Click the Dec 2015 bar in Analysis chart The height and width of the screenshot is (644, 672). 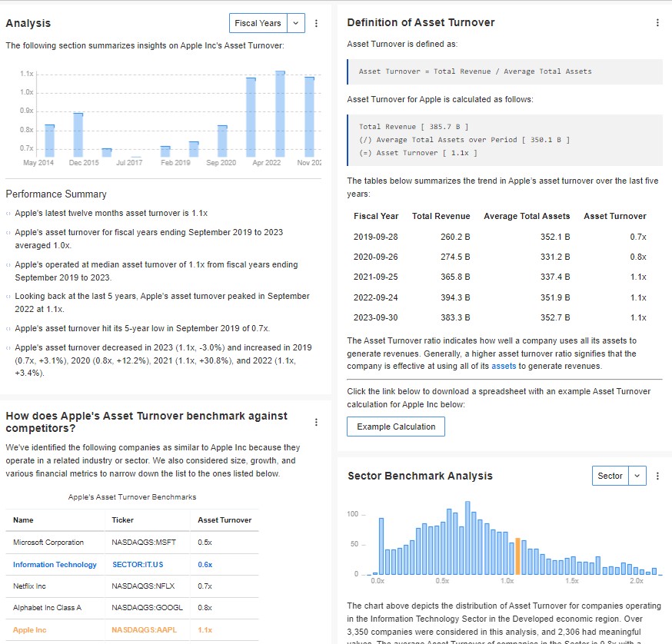[x=78, y=135]
